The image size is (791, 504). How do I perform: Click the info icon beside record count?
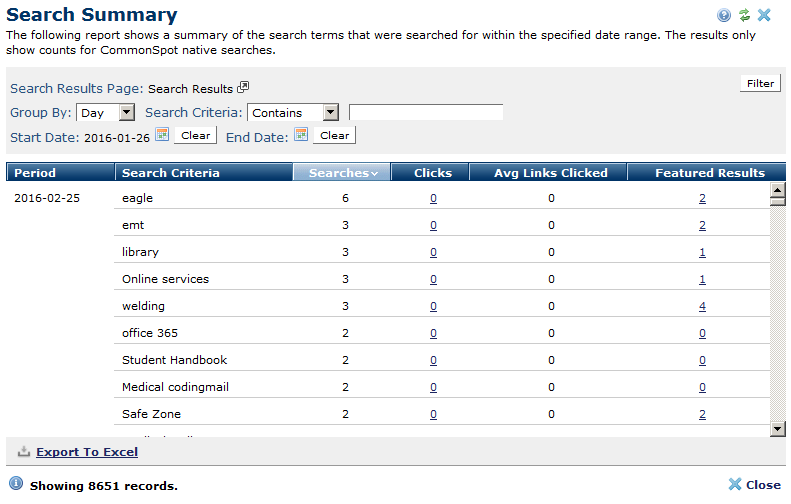16,483
